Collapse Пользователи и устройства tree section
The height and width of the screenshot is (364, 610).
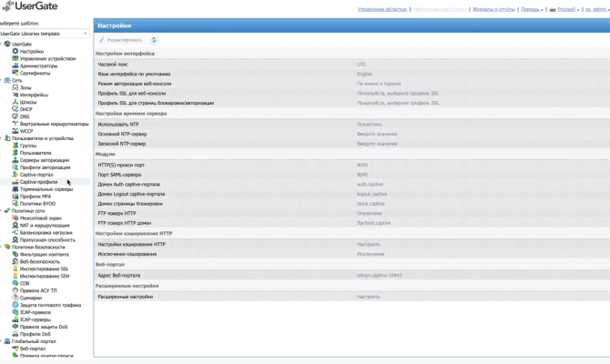1,138
